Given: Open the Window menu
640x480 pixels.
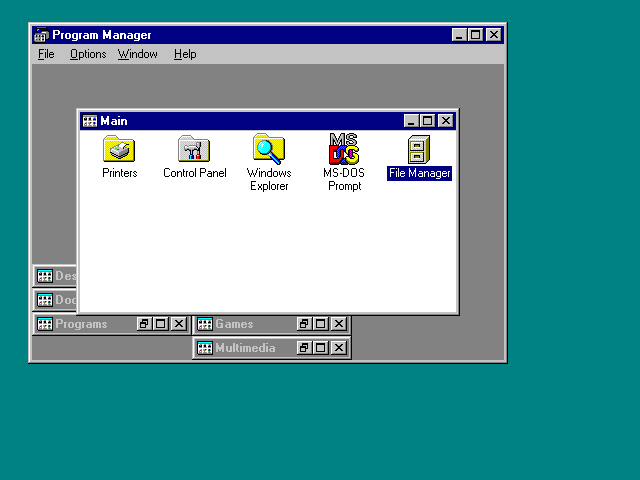Looking at the screenshot, I should click(138, 54).
